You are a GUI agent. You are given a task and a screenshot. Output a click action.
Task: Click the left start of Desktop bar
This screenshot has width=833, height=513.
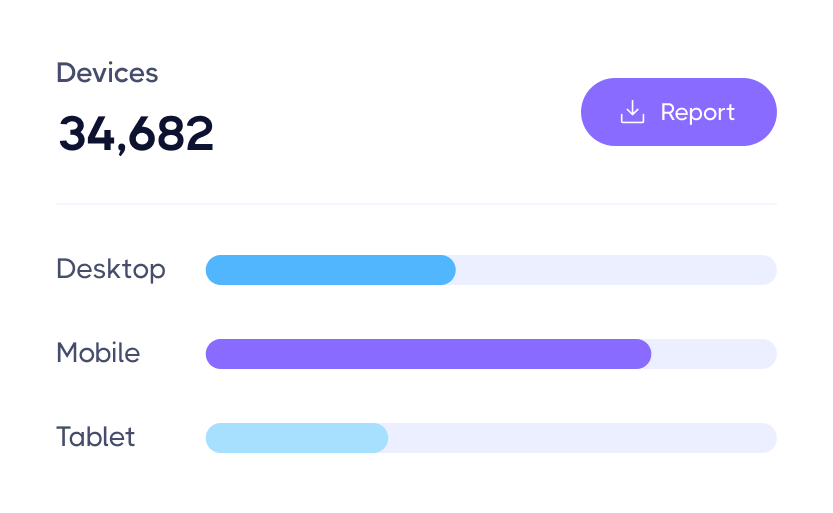click(213, 270)
